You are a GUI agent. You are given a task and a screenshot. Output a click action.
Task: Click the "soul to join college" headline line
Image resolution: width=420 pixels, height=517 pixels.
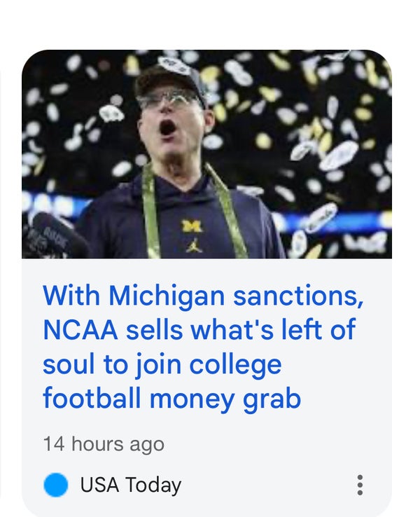[162, 364]
